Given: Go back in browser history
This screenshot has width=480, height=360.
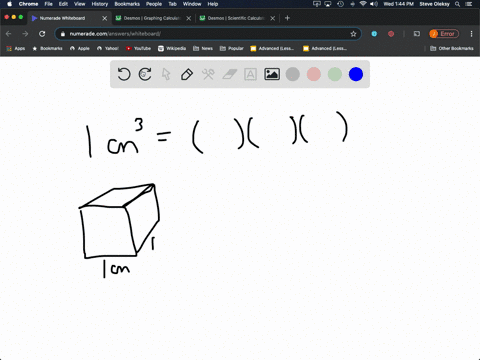Looking at the screenshot, I should tap(9, 34).
